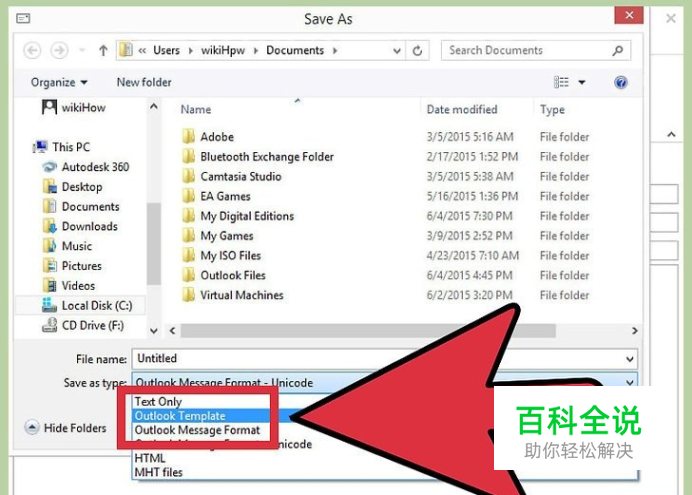This screenshot has width=692, height=495.
Task: Click the sidebar scroll up arrow
Action: (154, 106)
